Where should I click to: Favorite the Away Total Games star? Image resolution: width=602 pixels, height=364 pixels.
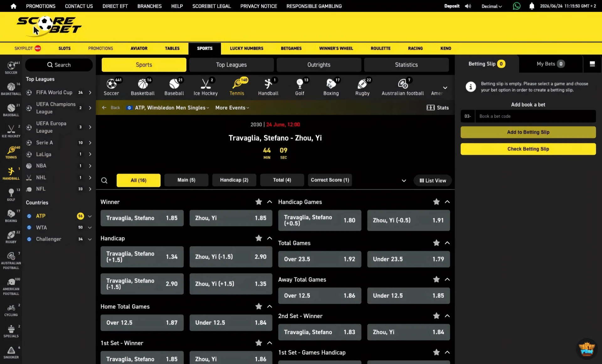click(436, 279)
